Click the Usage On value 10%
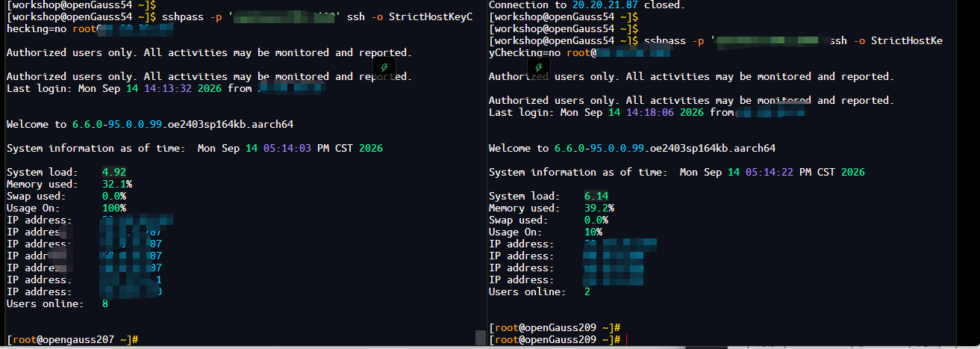 click(x=593, y=232)
